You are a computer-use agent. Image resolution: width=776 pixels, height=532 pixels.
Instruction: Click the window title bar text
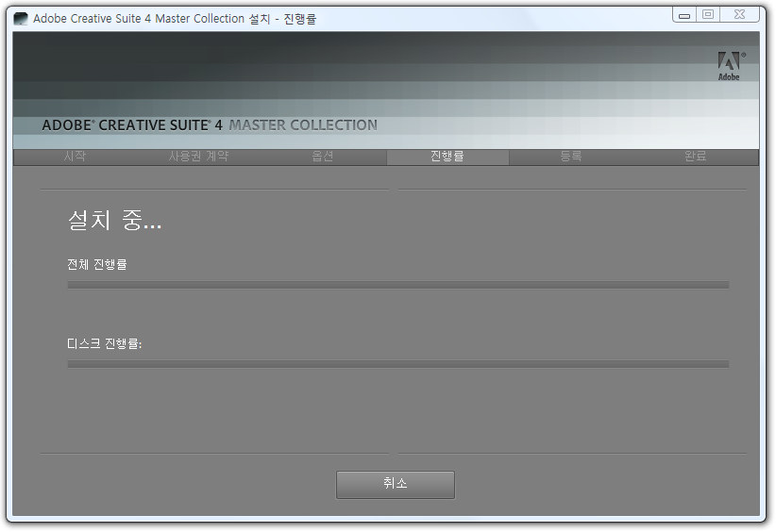175,19
